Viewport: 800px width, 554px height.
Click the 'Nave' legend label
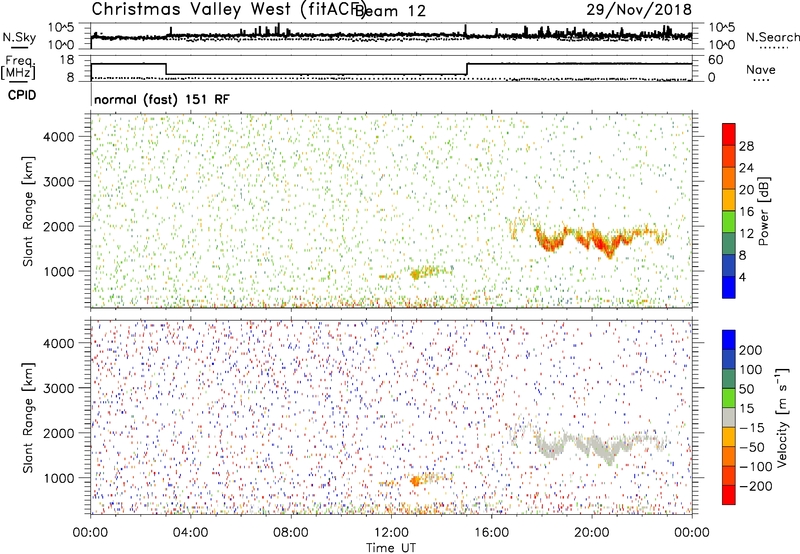[x=760, y=69]
